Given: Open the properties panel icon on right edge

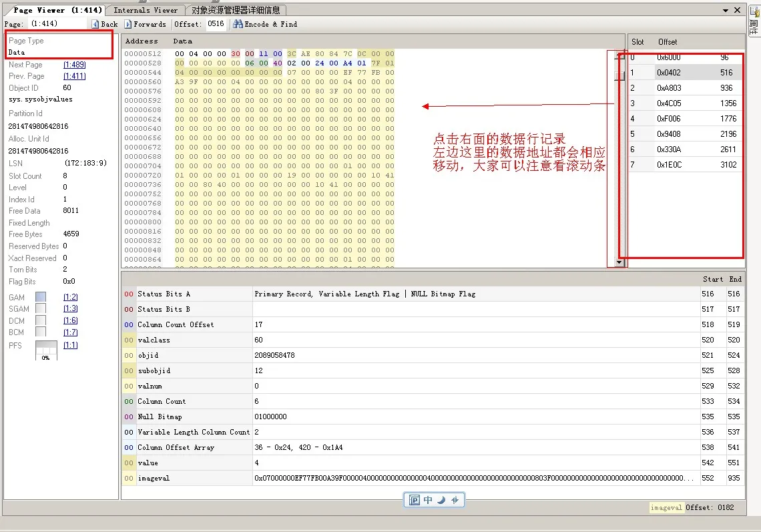Looking at the screenshot, I should pos(754,11).
